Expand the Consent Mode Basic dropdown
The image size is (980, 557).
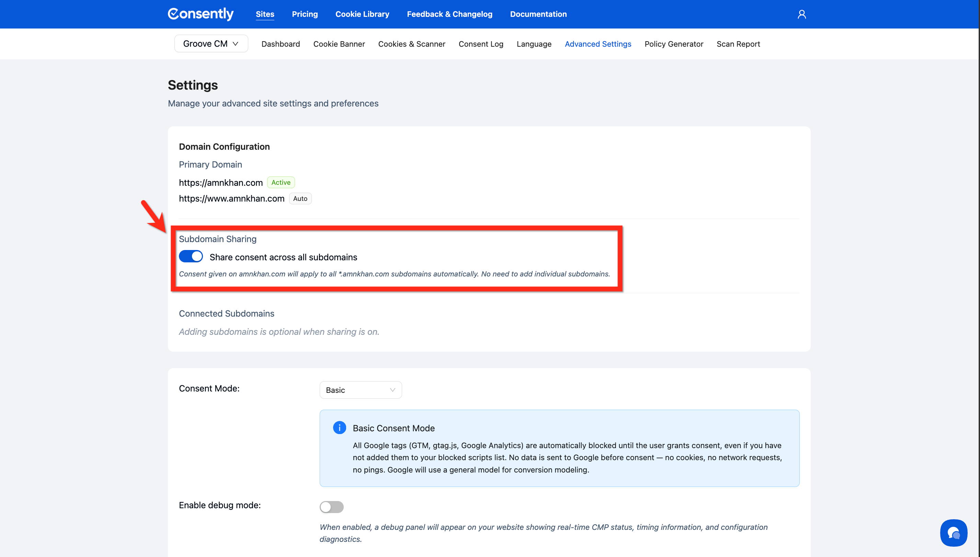click(360, 390)
